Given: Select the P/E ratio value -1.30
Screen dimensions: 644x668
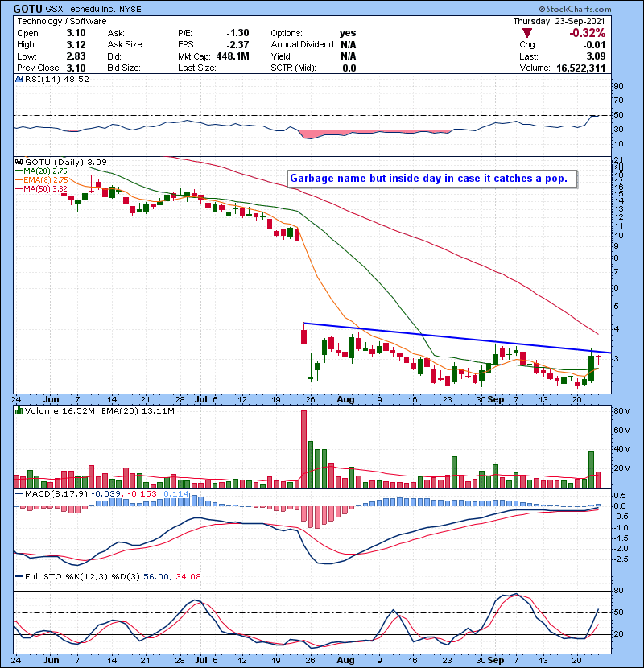Looking at the screenshot, I should [237, 33].
